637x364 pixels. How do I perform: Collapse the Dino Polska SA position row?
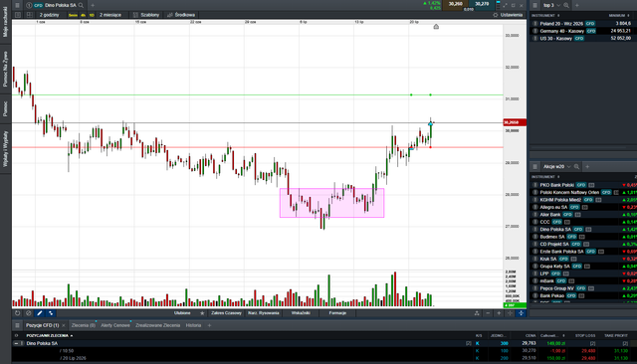click(x=16, y=343)
